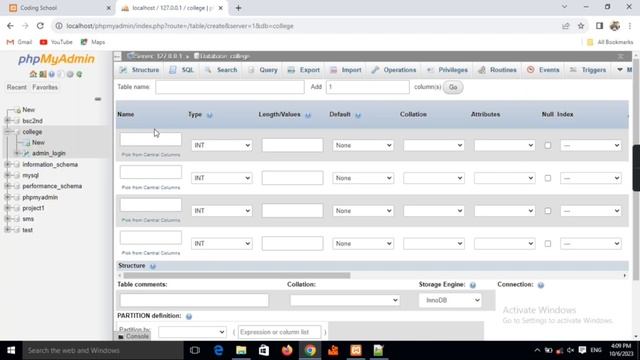Collapse the college database node
This screenshot has height=360, width=640.
click(8, 132)
